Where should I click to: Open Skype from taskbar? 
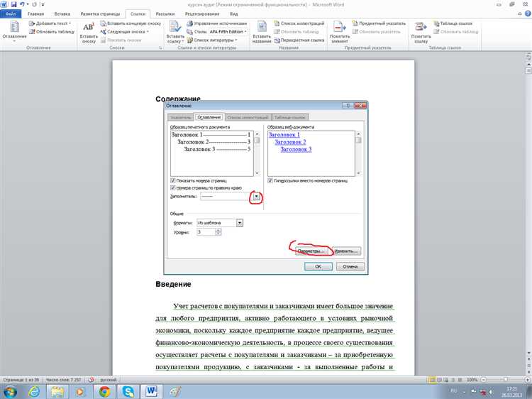[x=128, y=392]
